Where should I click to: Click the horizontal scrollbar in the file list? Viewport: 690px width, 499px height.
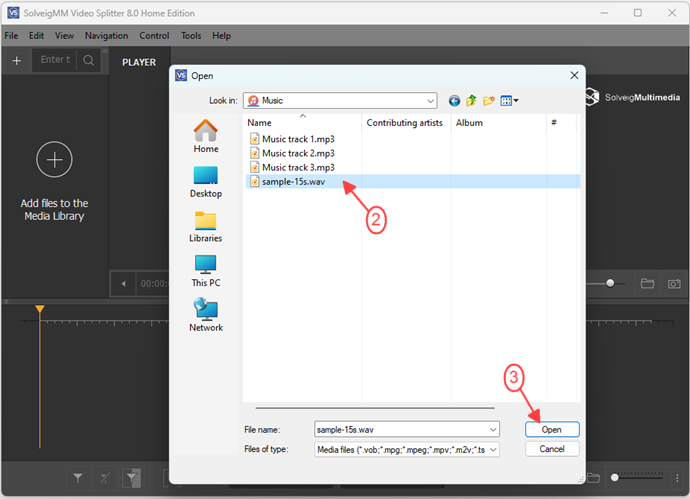pyautogui.click(x=374, y=408)
